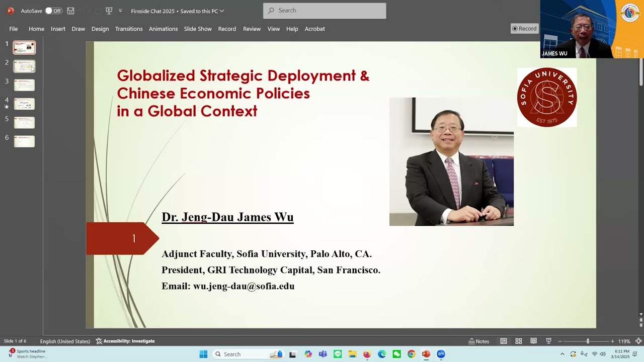Open Firefox from the taskbar
This screenshot has height=362, width=644.
click(x=367, y=354)
